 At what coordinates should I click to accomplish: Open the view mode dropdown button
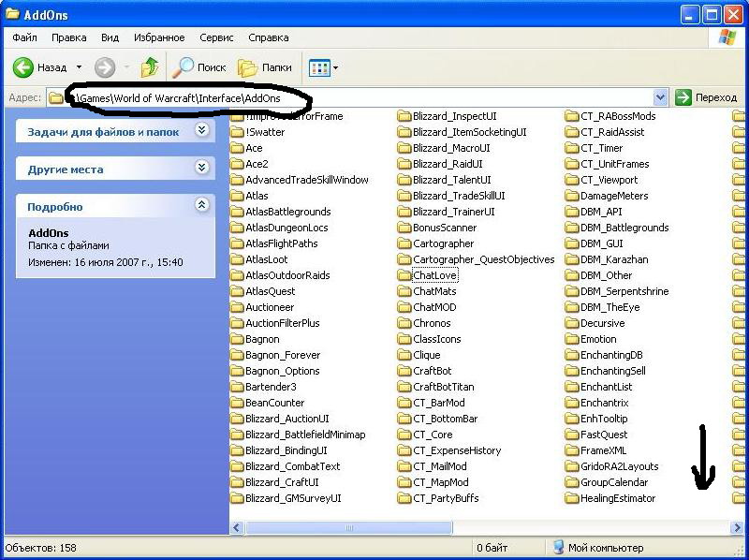coord(323,67)
